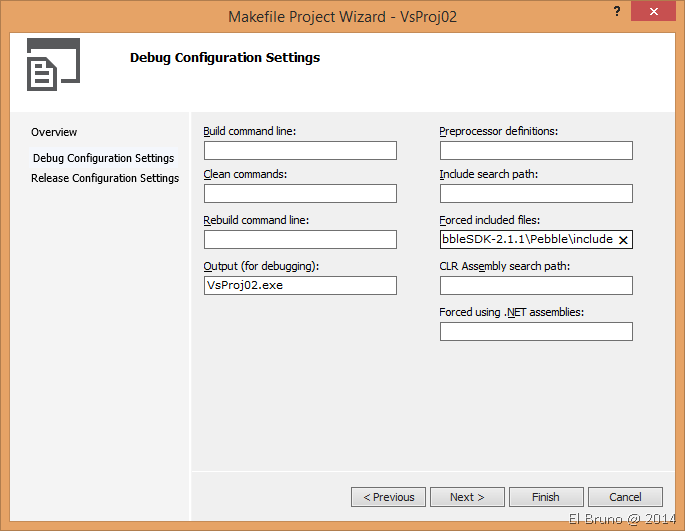The height and width of the screenshot is (531, 685).
Task: Close the Makefile Project Wizard window
Action: click(x=654, y=13)
